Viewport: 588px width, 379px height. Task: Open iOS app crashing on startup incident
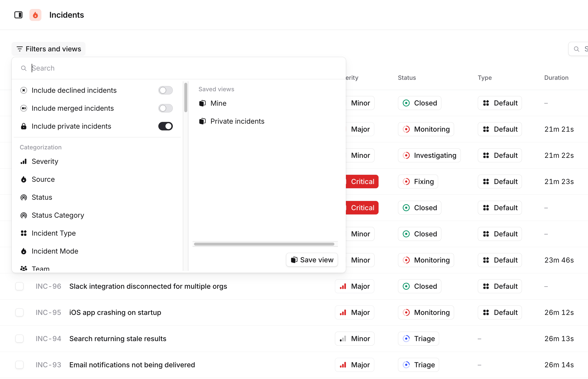[x=115, y=312]
